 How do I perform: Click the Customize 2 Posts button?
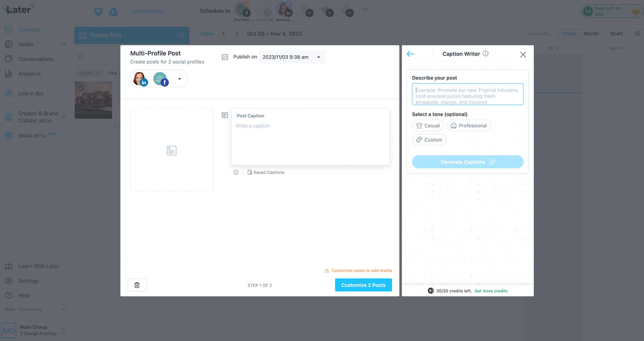tap(363, 285)
